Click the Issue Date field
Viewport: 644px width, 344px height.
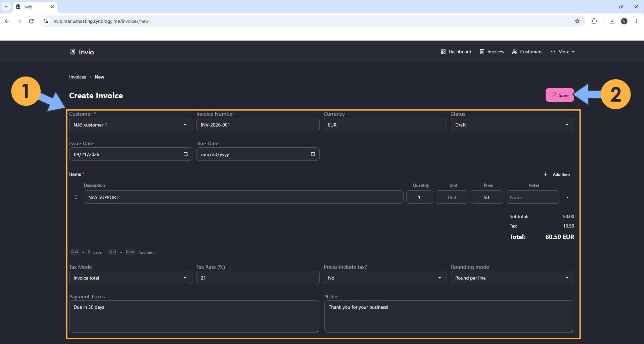click(x=131, y=154)
